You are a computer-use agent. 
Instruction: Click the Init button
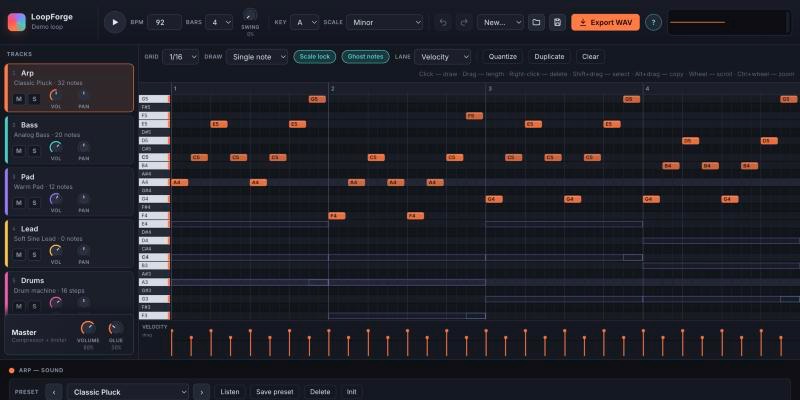tap(352, 392)
